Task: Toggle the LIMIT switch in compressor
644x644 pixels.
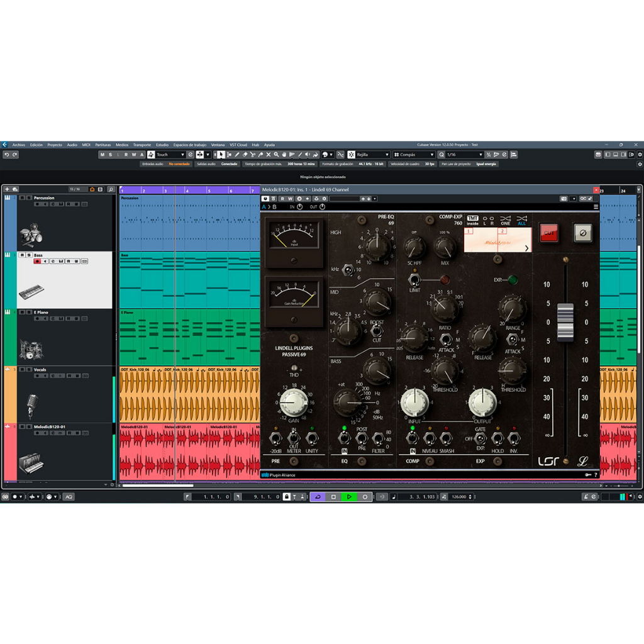Action: 414,279
